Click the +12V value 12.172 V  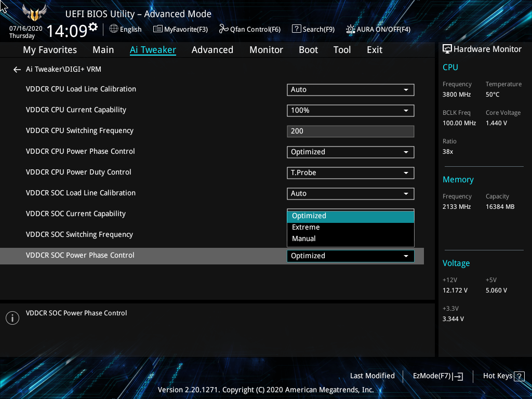coord(455,290)
